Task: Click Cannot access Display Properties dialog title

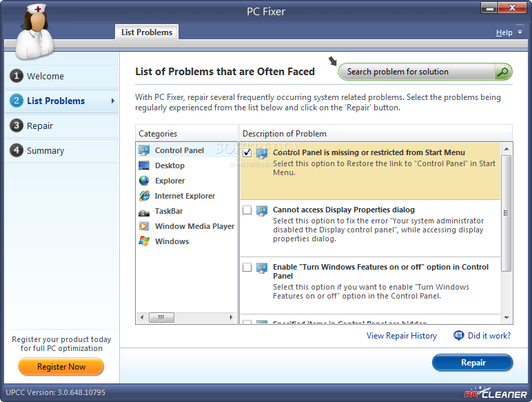Action: pos(344,210)
